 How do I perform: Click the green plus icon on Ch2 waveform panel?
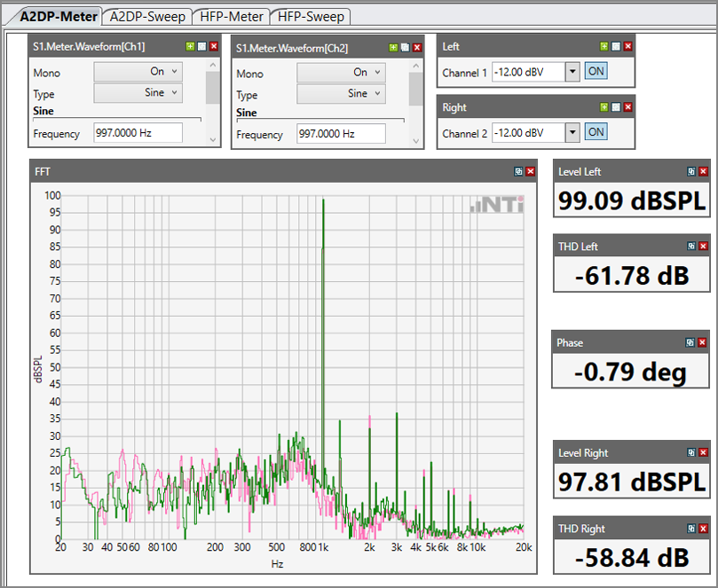[393, 47]
